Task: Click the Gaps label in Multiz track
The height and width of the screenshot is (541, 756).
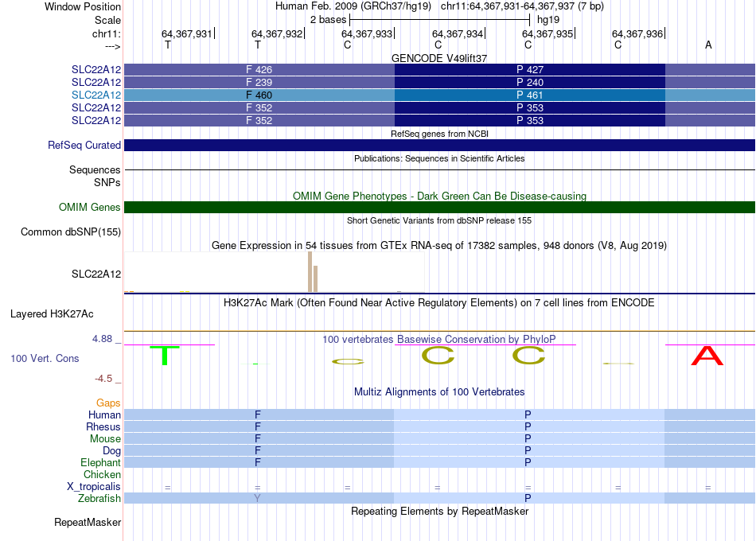Action: click(x=108, y=403)
